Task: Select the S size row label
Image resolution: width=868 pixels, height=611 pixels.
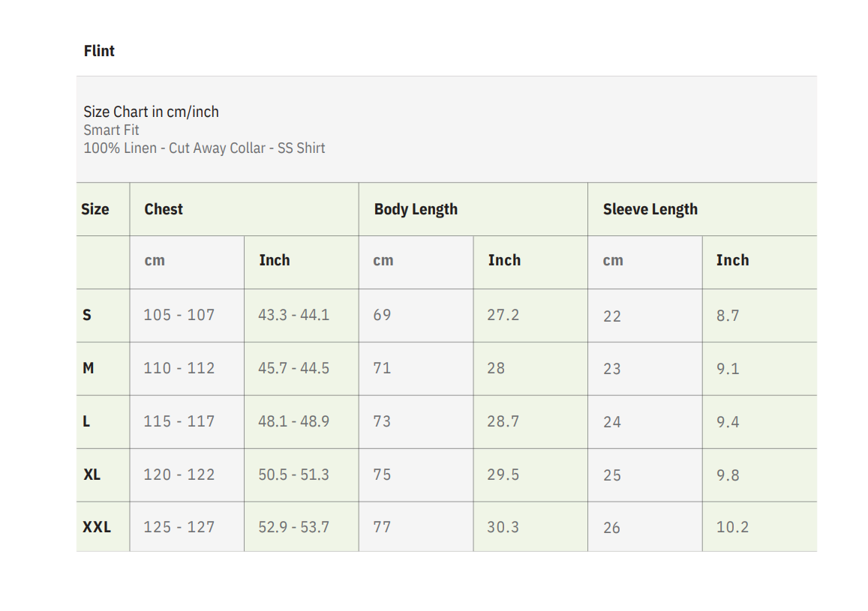Action: pos(86,315)
